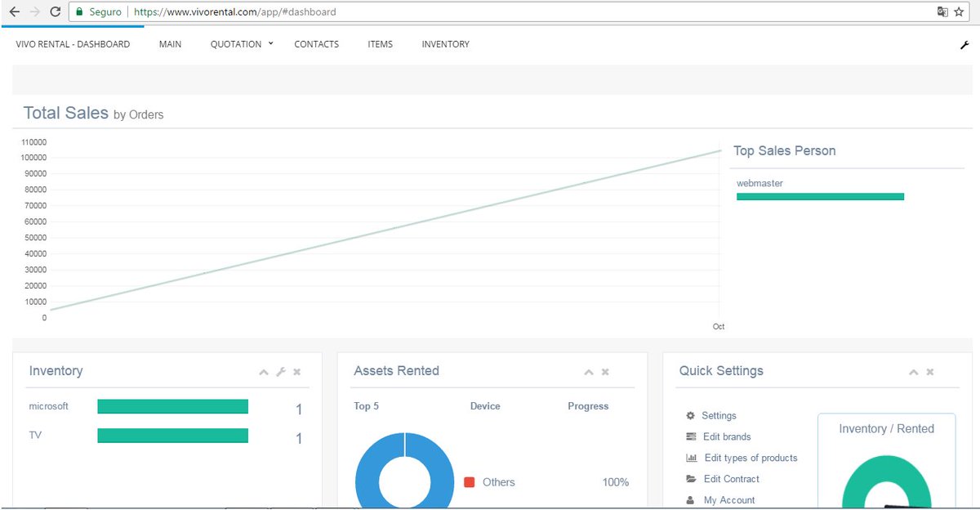Click the chart icon beside Edit types of products
Screen dimensions: 980x510
[x=692, y=458]
